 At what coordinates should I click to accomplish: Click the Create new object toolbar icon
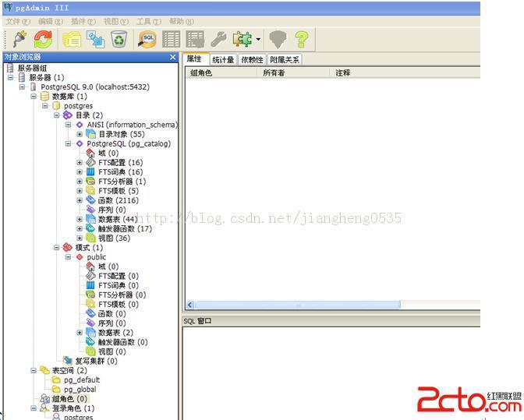click(96, 40)
